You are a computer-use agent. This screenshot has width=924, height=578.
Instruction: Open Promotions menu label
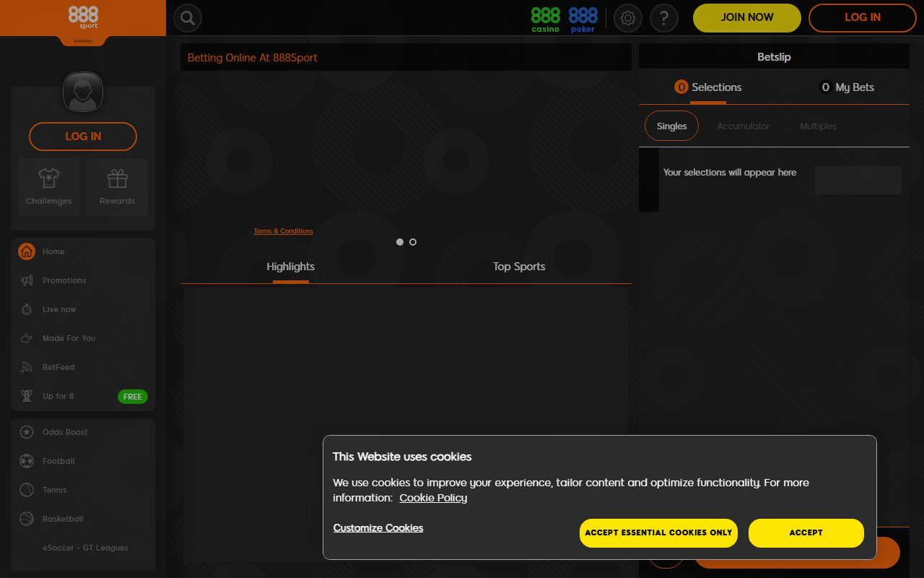click(64, 280)
